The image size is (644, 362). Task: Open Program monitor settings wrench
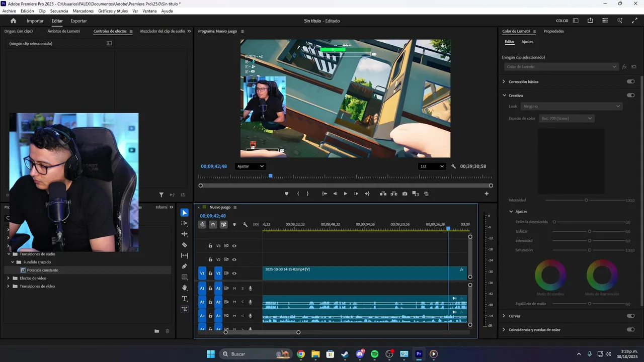[x=453, y=166]
